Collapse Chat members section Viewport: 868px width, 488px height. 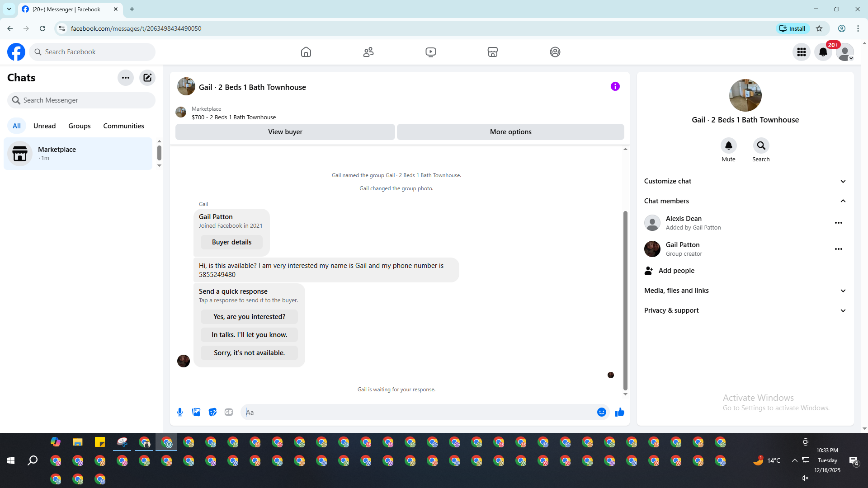click(x=745, y=201)
